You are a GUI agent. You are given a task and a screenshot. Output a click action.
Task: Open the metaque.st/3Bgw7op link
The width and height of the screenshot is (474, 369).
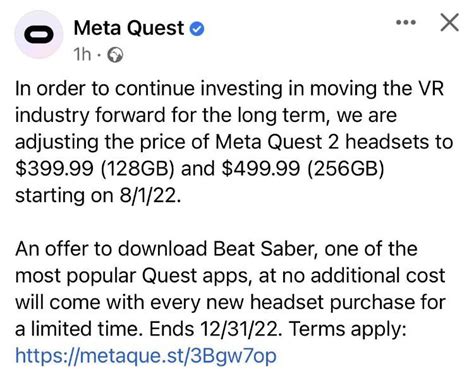click(x=146, y=356)
